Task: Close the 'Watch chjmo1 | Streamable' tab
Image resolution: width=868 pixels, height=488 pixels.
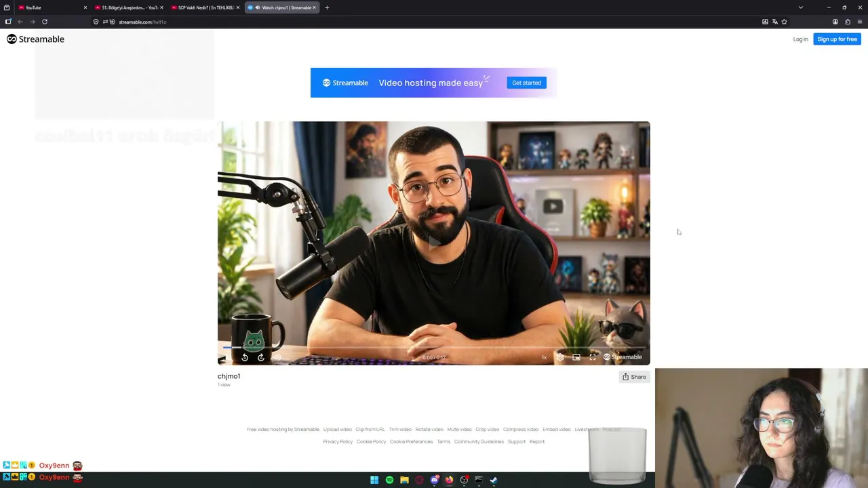Action: click(x=314, y=7)
